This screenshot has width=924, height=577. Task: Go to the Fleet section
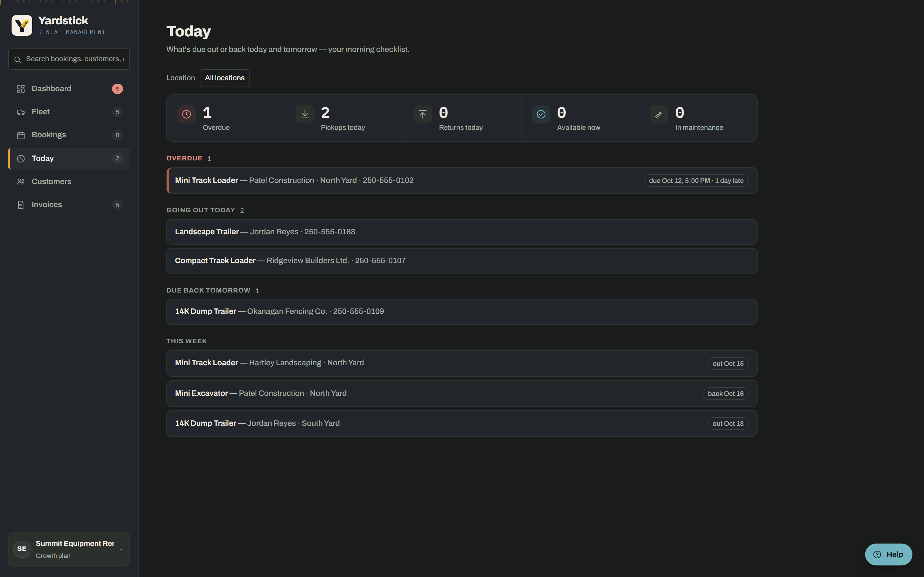(69, 112)
